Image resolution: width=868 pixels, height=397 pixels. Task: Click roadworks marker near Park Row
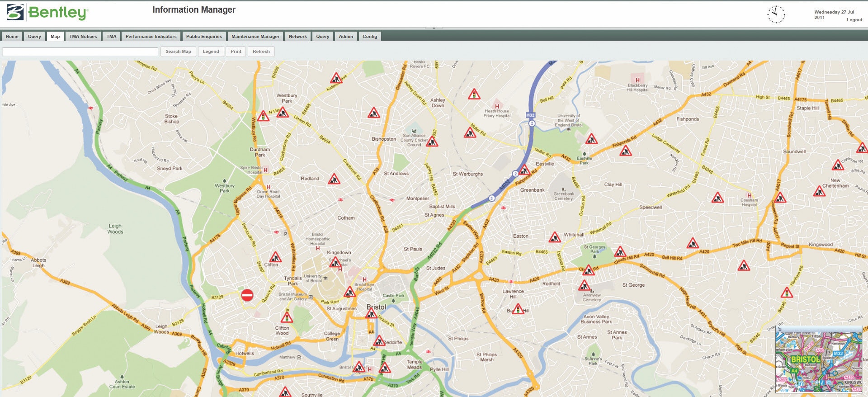tap(349, 292)
